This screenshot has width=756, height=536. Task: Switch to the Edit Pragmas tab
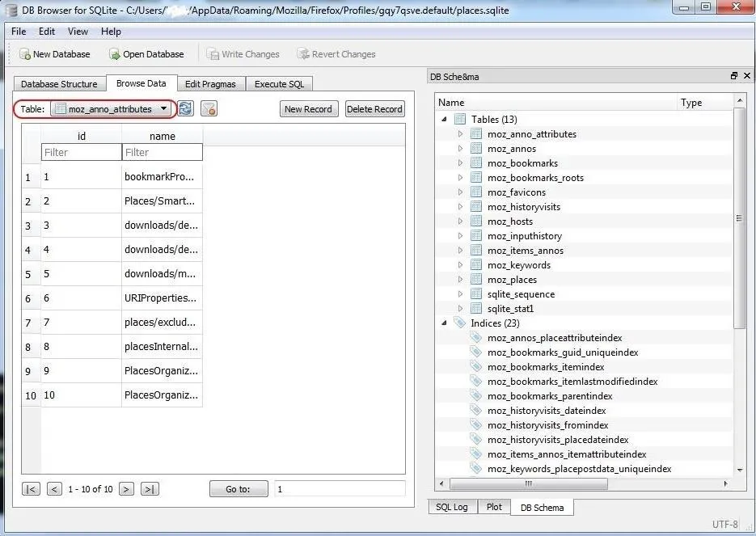pyautogui.click(x=211, y=84)
